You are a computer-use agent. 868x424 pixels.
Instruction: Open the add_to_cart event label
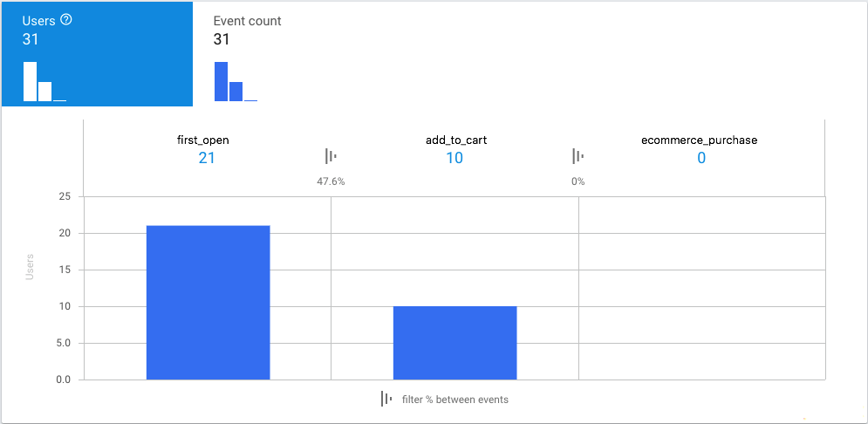click(455, 140)
